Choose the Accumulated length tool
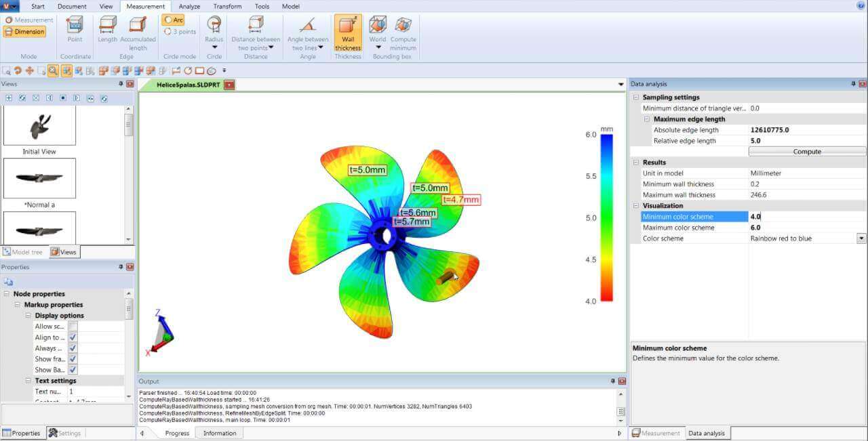Image resolution: width=868 pixels, height=441 pixels. [x=138, y=34]
